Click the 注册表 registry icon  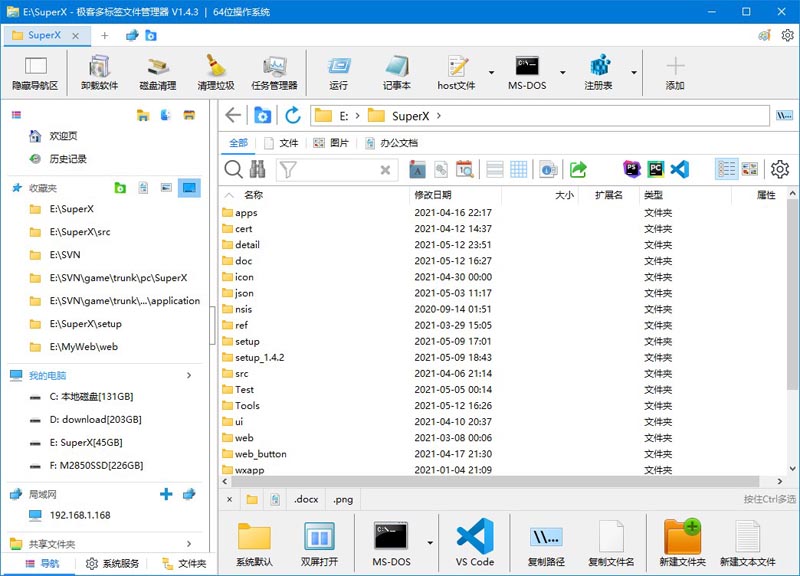click(599, 72)
